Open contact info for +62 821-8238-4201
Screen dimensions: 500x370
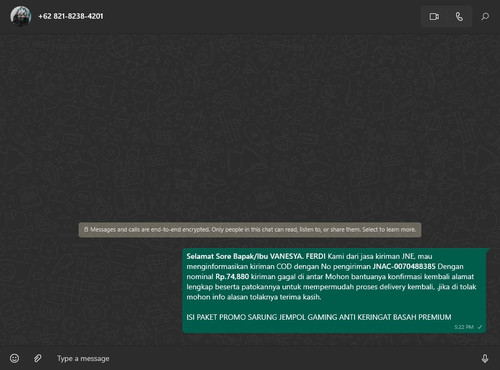point(71,16)
